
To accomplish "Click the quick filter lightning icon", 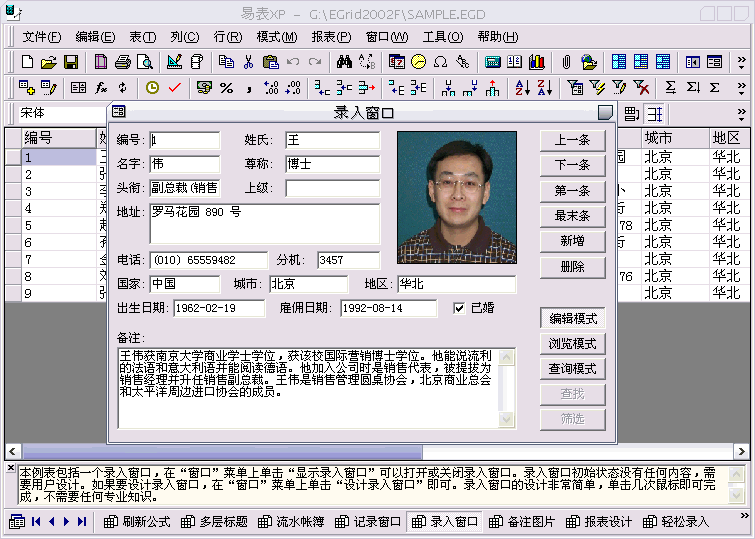I will 597,88.
